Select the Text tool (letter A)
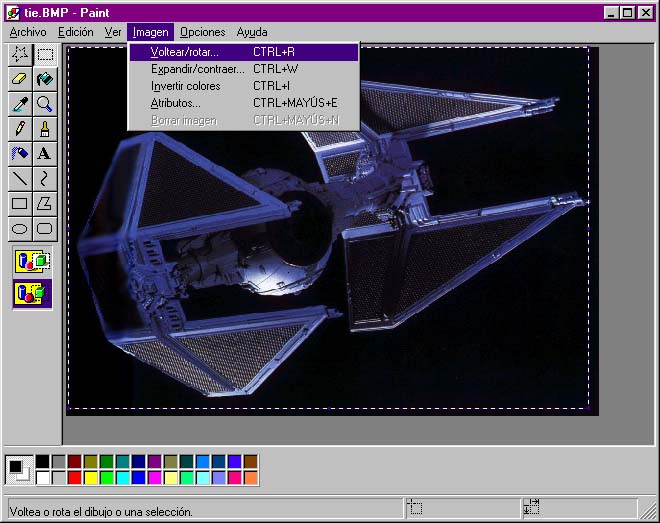This screenshot has width=660, height=523. pos(45,154)
